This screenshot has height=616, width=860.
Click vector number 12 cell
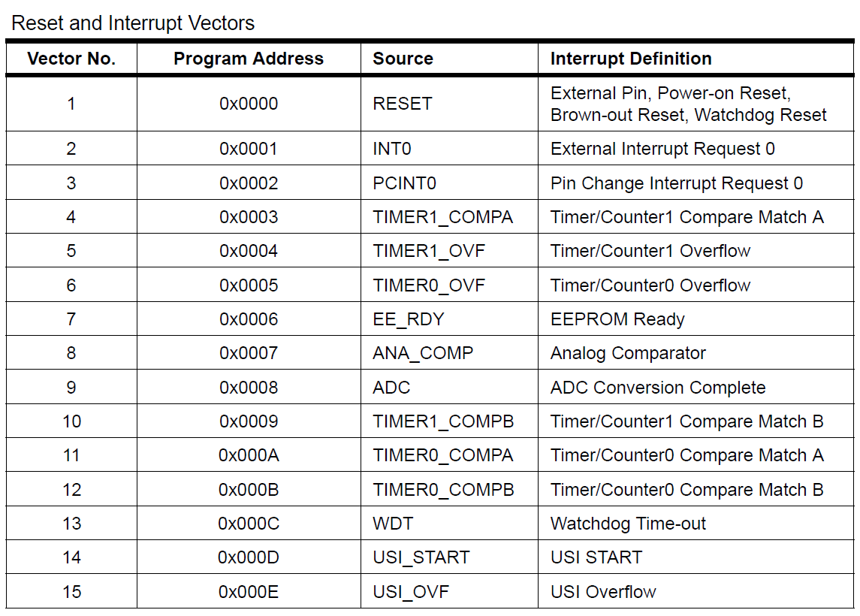point(71,490)
